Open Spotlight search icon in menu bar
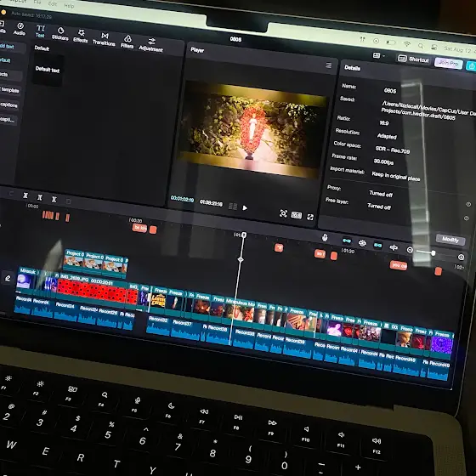This screenshot has height=476, width=476. coord(421,46)
